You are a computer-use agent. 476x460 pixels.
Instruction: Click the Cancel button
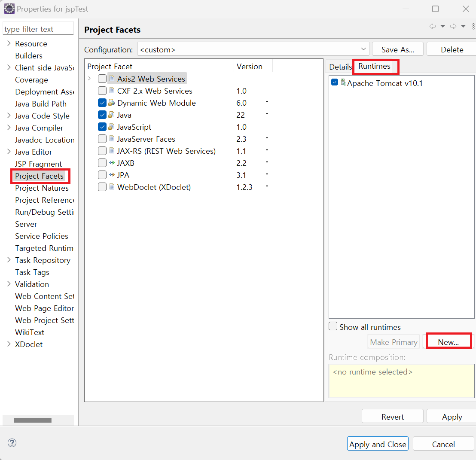coord(443,444)
